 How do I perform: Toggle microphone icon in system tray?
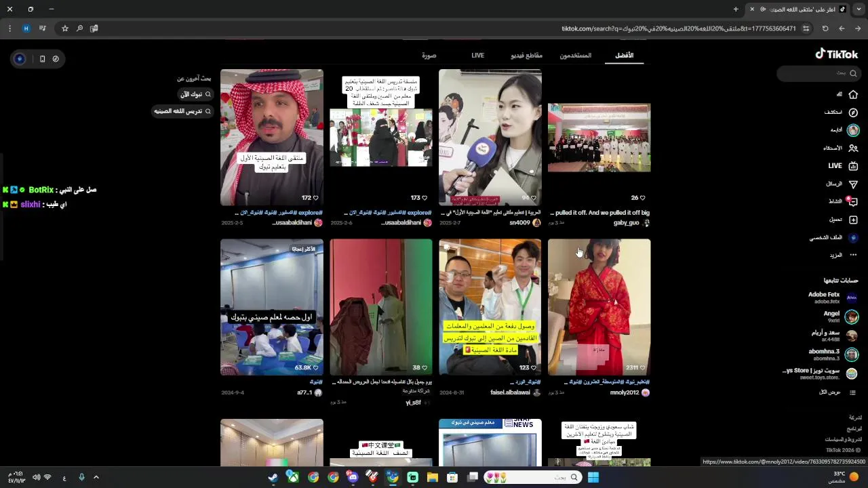(81, 477)
